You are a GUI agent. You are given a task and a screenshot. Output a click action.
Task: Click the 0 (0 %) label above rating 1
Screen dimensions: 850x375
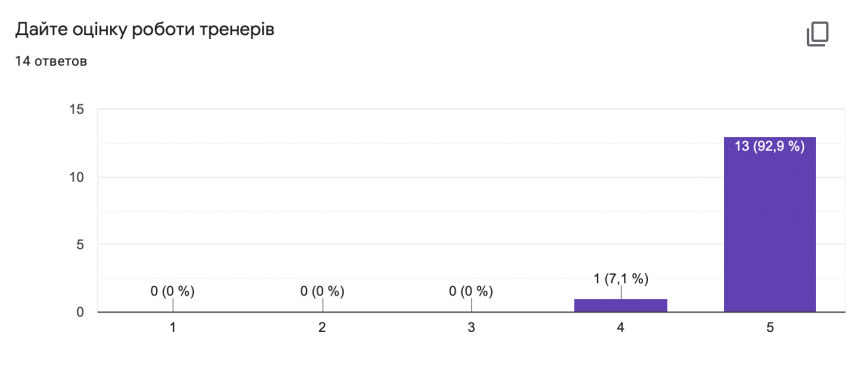pyautogui.click(x=172, y=292)
